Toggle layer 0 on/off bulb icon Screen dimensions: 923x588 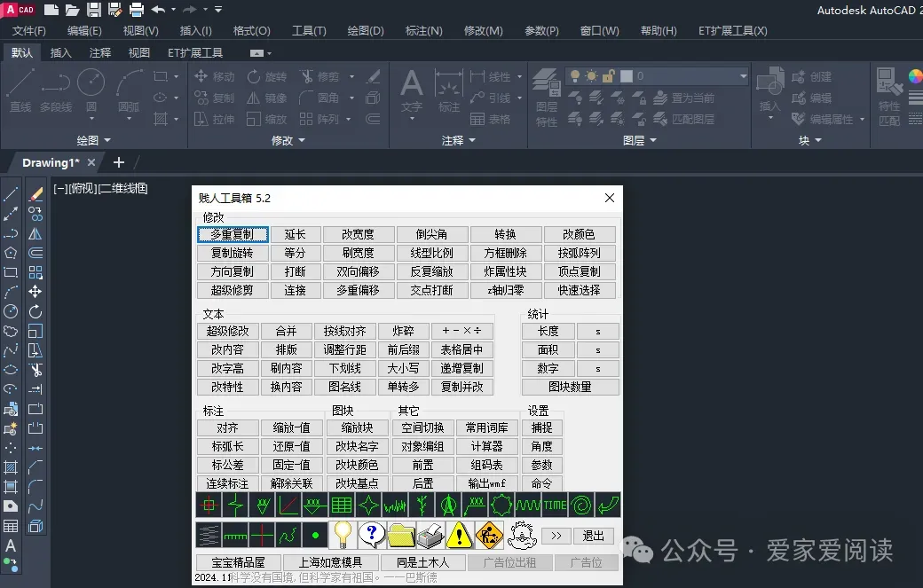pos(575,76)
